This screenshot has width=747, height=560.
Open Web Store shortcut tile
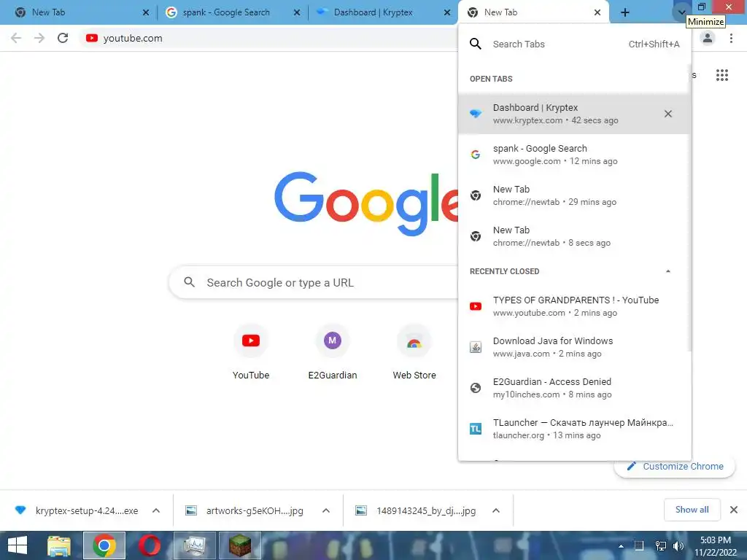(x=414, y=352)
